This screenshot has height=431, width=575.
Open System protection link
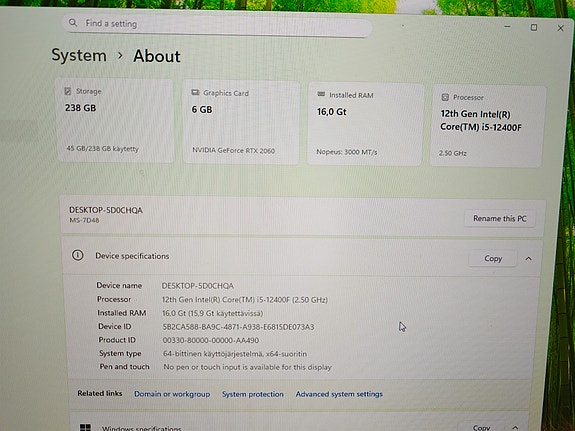click(x=253, y=394)
